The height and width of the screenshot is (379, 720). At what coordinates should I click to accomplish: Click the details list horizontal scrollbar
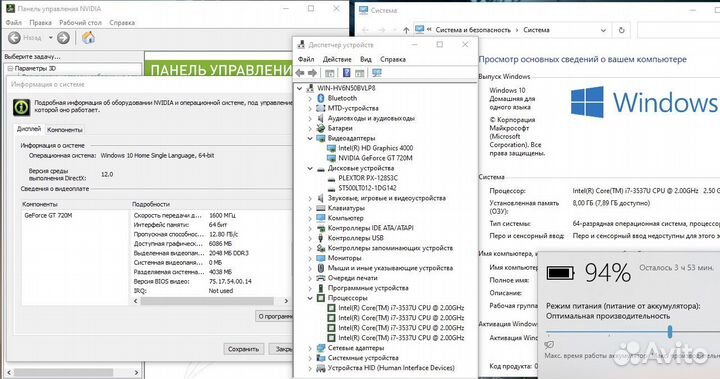pyautogui.click(x=207, y=301)
